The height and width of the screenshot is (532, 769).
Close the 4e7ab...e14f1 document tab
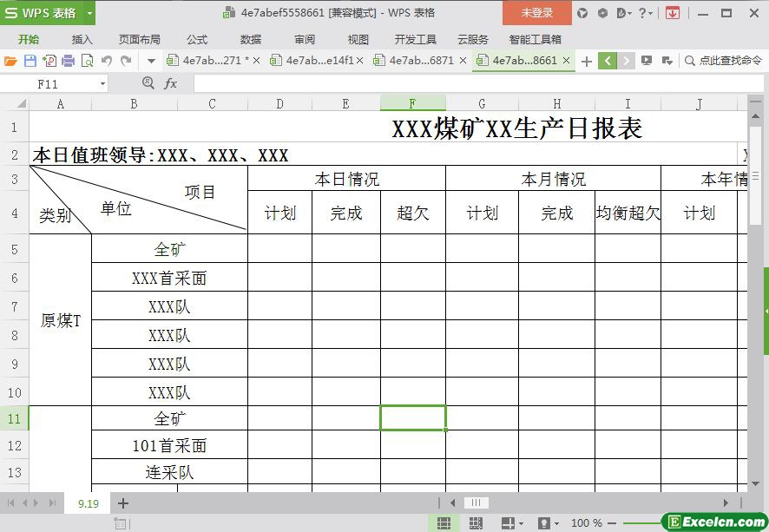(359, 60)
